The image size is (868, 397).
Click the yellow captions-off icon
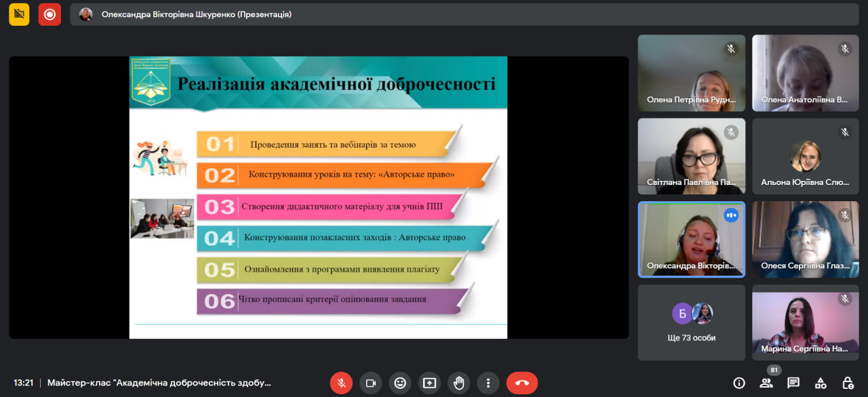[x=19, y=14]
